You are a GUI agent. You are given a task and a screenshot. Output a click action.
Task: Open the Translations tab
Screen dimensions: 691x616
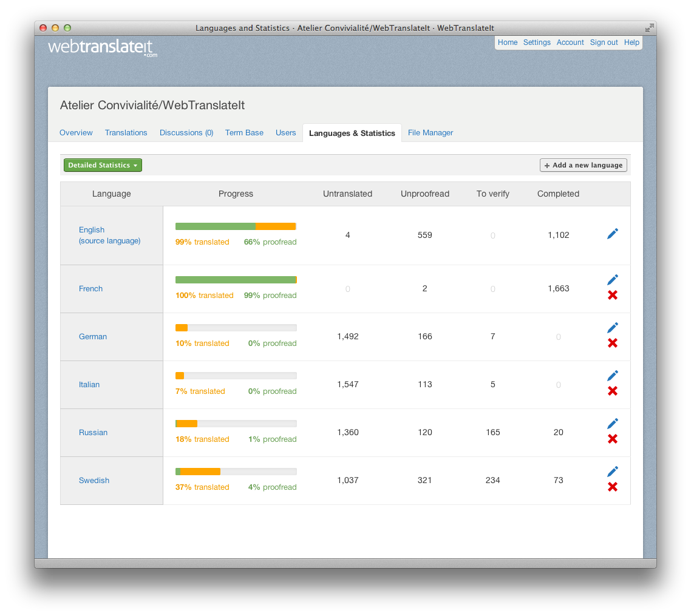click(126, 132)
